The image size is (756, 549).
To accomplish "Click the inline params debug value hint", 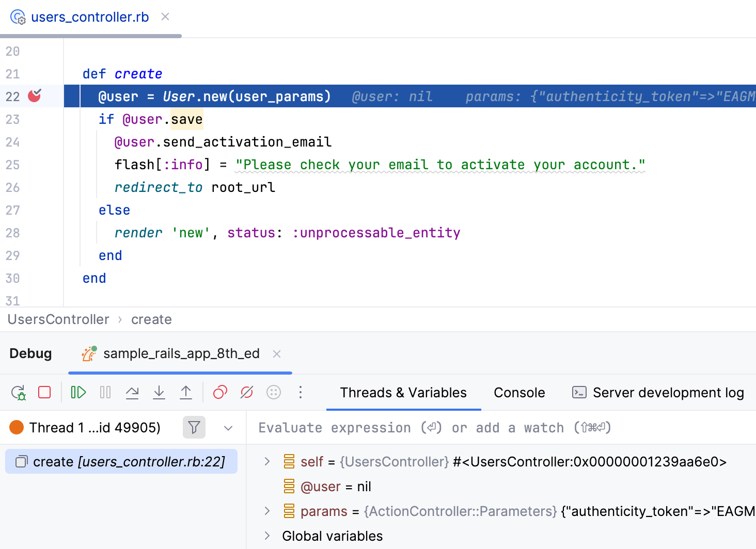I will click(x=610, y=96).
